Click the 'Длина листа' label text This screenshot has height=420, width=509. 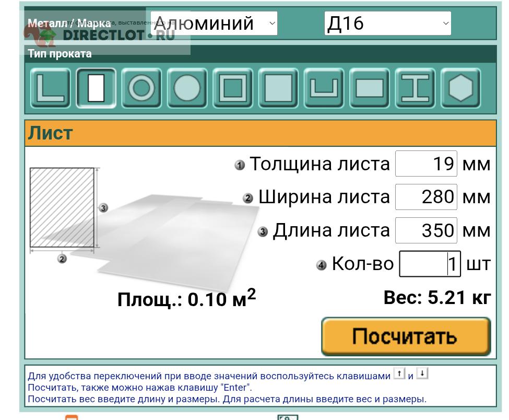331,230
